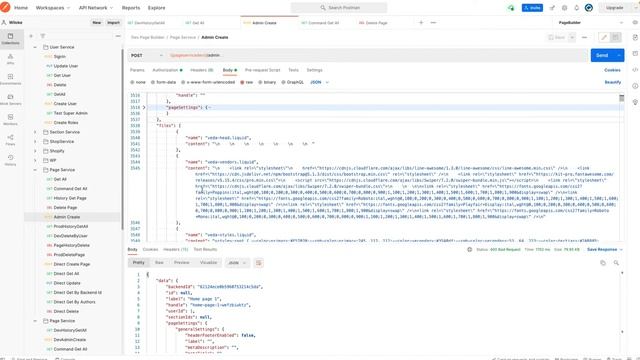Open the Cookies link
The height and width of the screenshot is (360, 640).
point(612,70)
